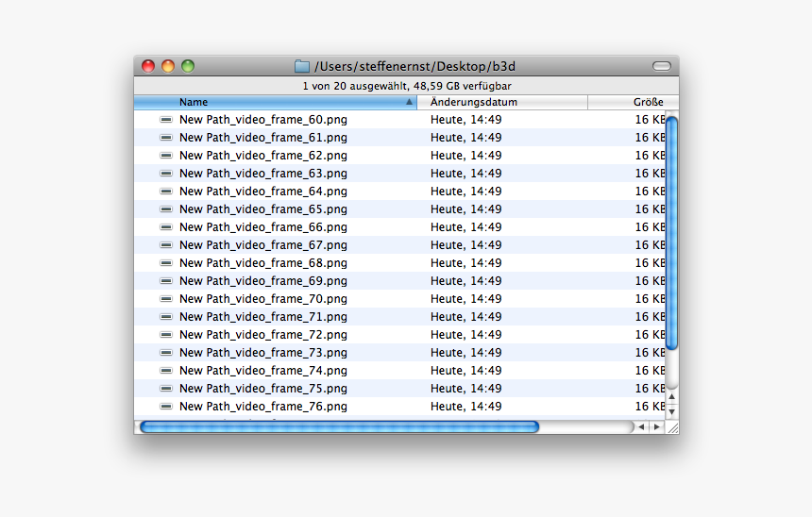Toggle sort direction arrow in Name header
The image size is (812, 517).
(x=409, y=102)
